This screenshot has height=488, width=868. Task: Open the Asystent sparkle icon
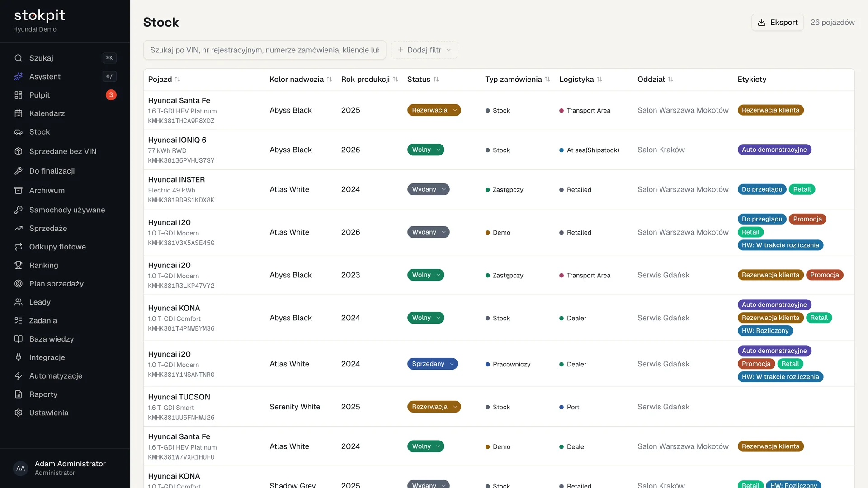pos(19,76)
